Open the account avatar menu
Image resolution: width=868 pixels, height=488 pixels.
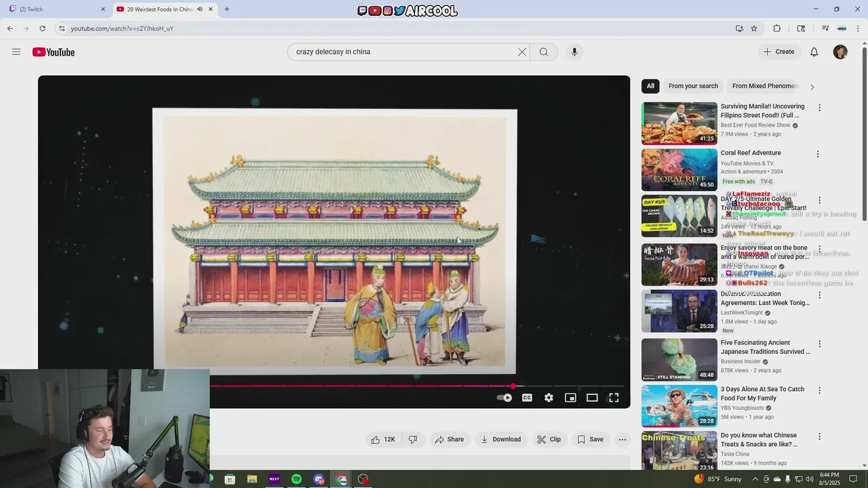840,52
